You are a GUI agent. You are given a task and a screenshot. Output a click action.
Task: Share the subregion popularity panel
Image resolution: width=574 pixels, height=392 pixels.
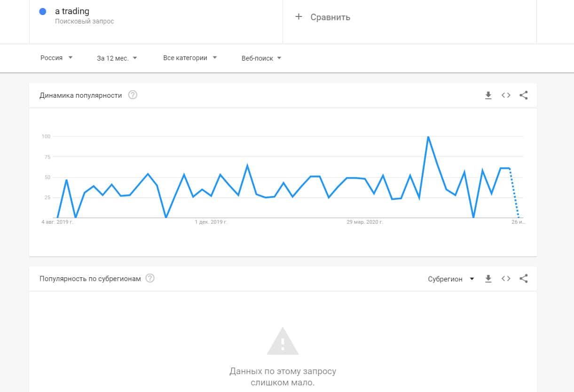524,279
